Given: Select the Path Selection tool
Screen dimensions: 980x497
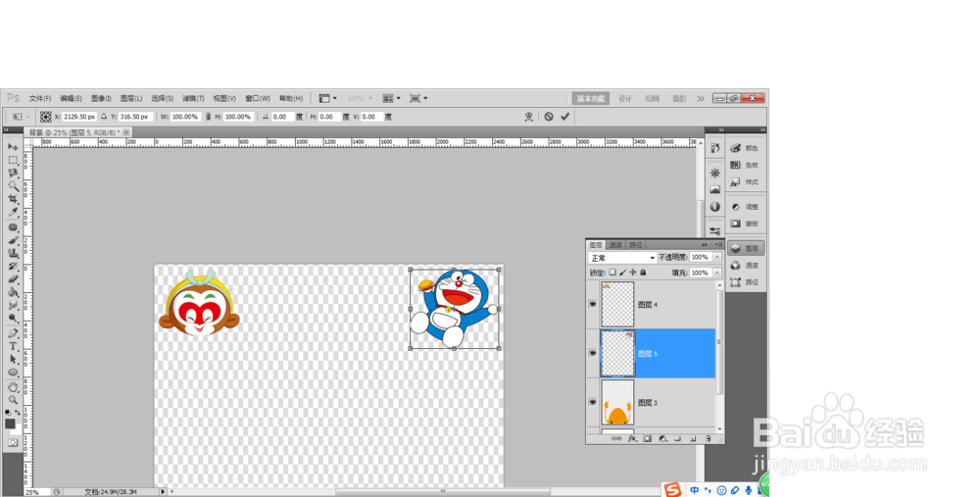Looking at the screenshot, I should (13, 360).
